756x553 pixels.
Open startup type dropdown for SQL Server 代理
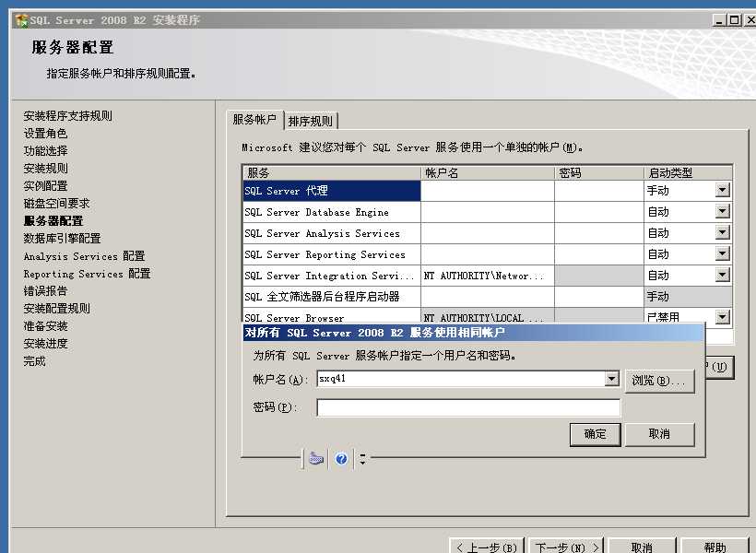click(x=722, y=190)
